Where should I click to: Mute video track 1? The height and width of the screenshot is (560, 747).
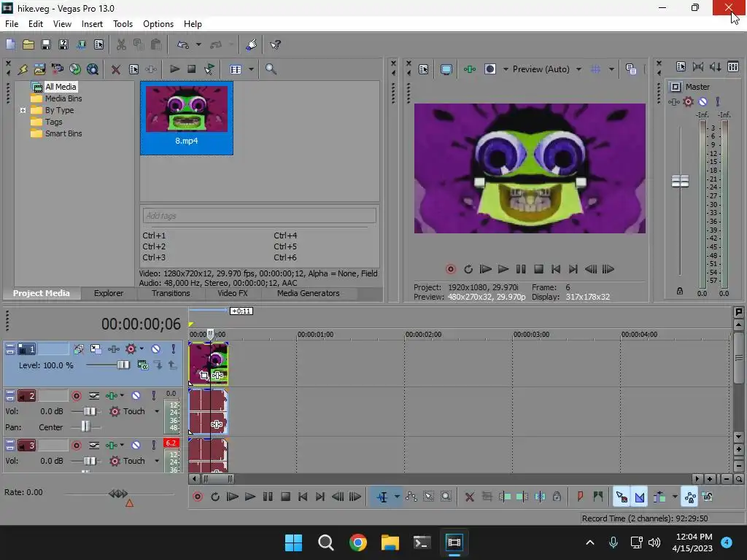point(155,349)
